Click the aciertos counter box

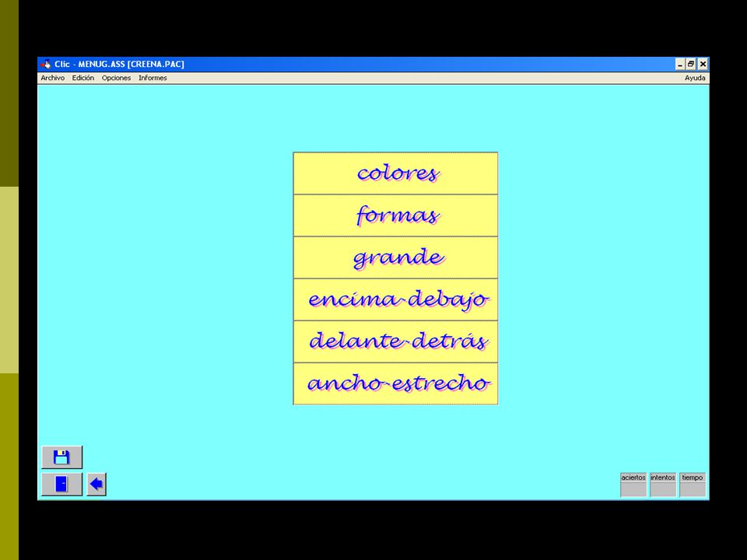click(x=633, y=485)
